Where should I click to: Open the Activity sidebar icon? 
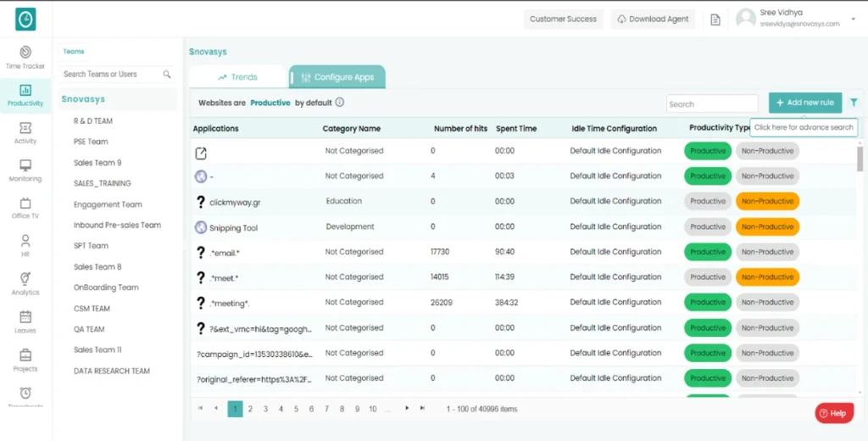pyautogui.click(x=25, y=128)
